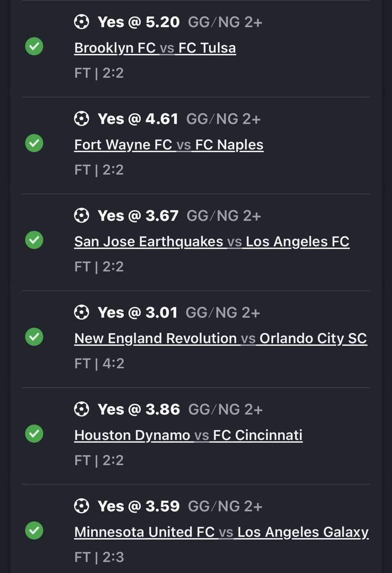Click green checkmark next to San Jose Earthquakes match
Viewport: 392px width, 573px height.
34,240
